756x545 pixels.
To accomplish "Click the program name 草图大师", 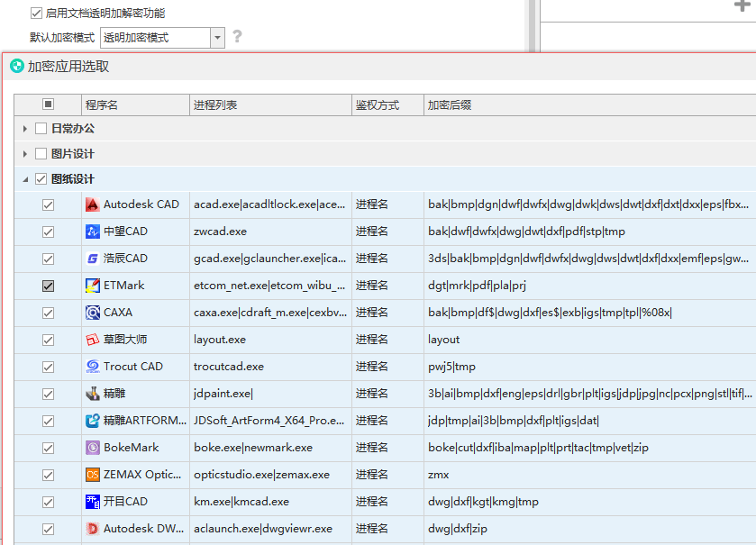I will tap(125, 340).
